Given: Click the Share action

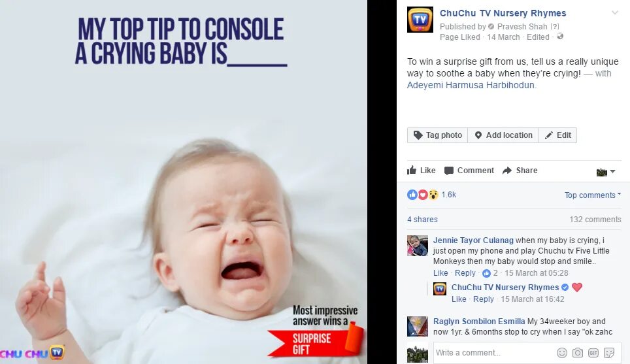Looking at the screenshot, I should [520, 171].
